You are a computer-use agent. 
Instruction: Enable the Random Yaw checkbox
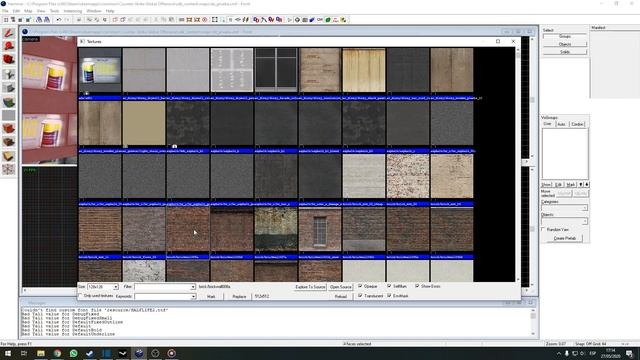[544, 229]
